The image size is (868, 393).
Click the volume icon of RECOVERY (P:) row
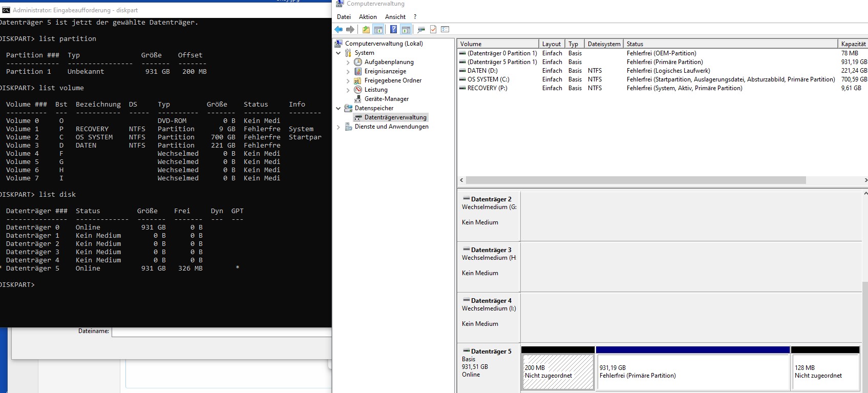click(462, 88)
